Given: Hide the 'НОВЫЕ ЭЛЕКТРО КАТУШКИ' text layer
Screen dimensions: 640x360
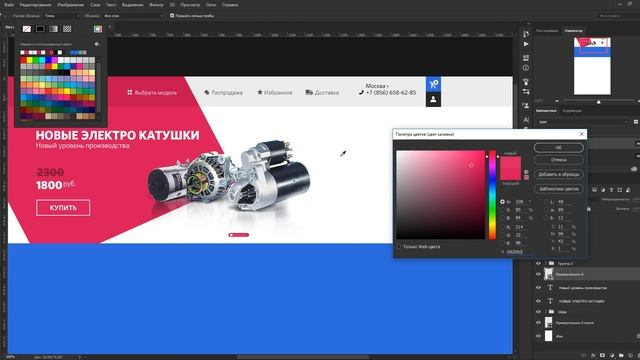Looking at the screenshot, I should point(538,301).
